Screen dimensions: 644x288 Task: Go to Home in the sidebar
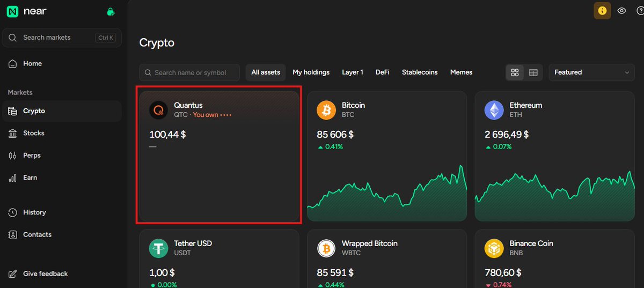pos(62,63)
